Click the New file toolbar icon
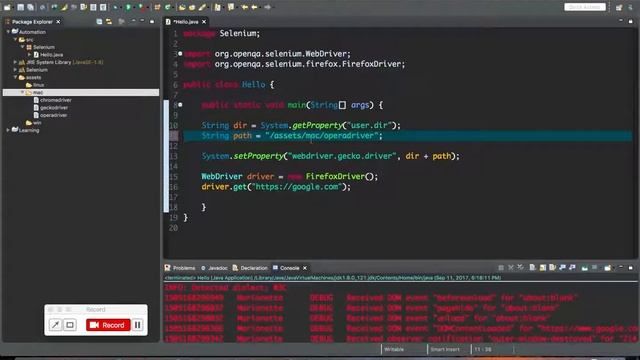 click(7, 7)
